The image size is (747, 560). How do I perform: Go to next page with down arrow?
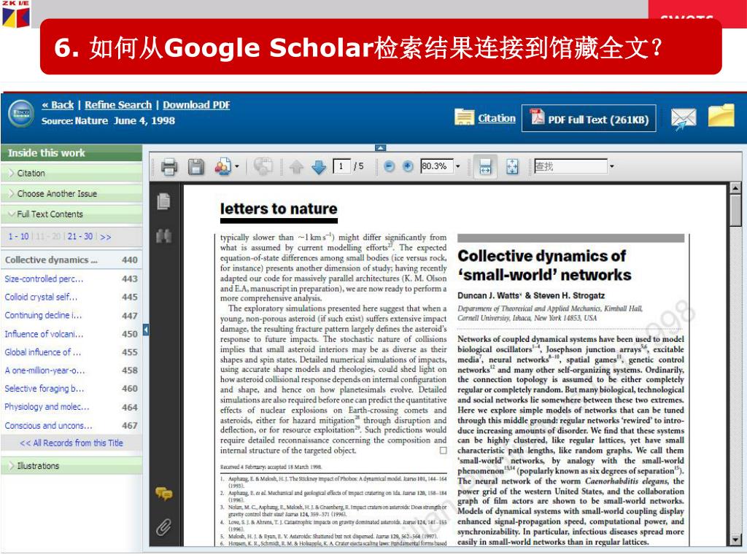click(x=319, y=167)
